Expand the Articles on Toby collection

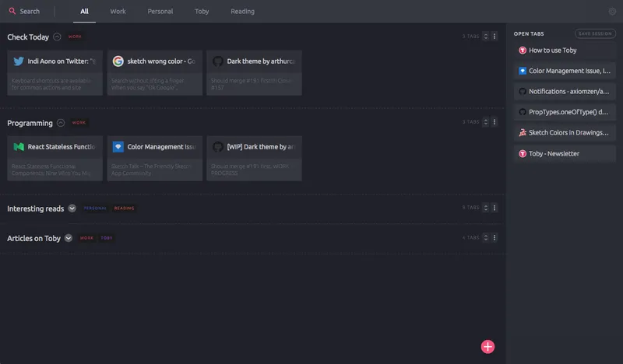tap(69, 238)
